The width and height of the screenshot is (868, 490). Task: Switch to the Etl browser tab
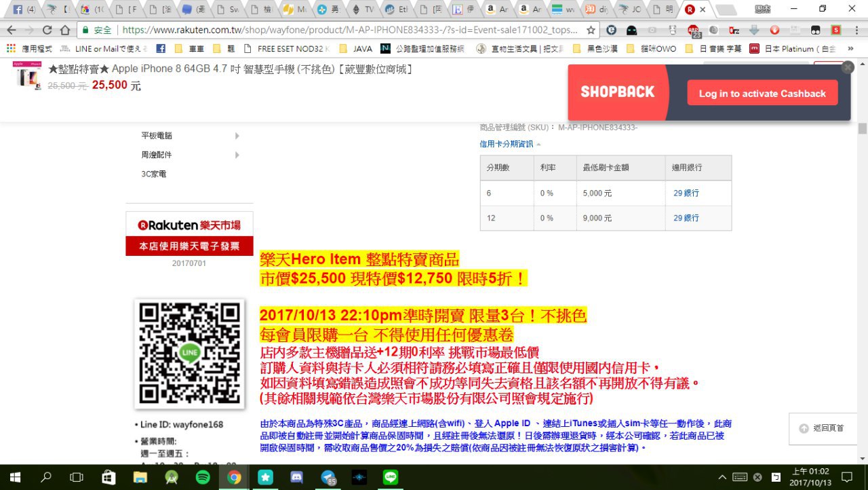[x=397, y=10]
